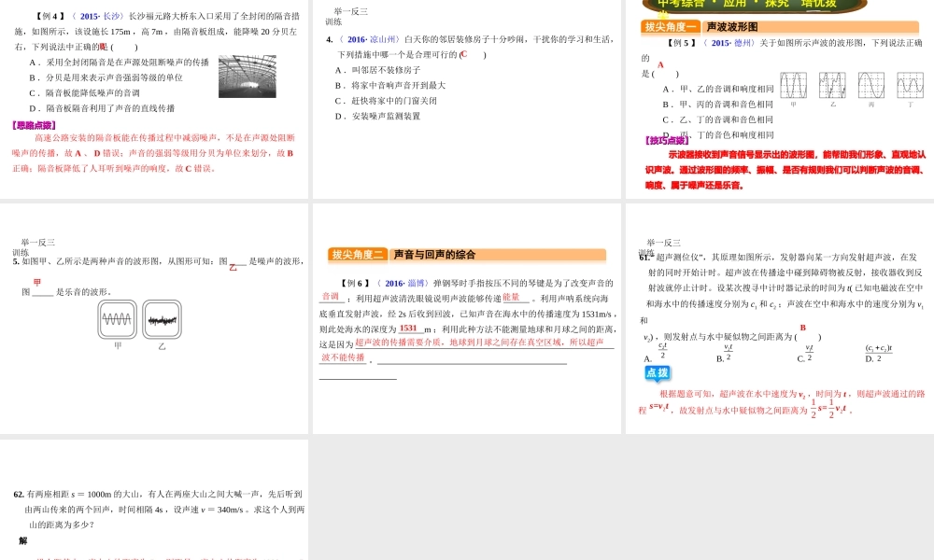Click option D 安装噪声监测装置
This screenshot has height=560, width=934.
click(x=377, y=117)
